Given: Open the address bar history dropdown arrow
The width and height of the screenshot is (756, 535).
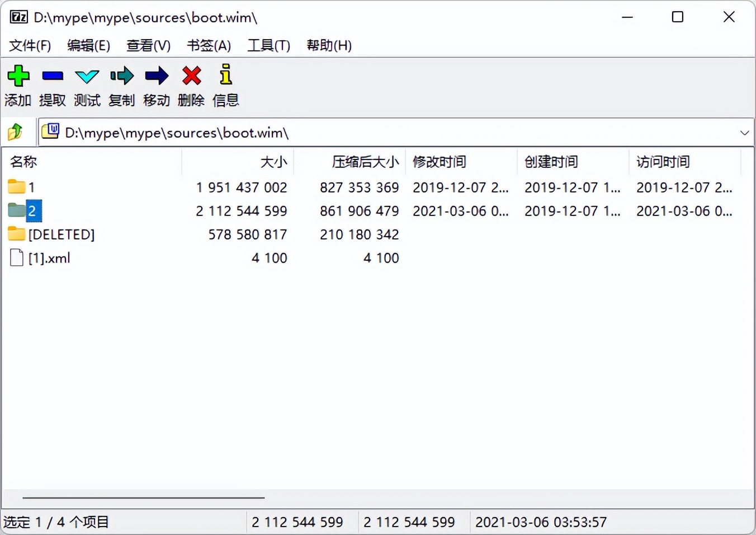Looking at the screenshot, I should coord(744,133).
